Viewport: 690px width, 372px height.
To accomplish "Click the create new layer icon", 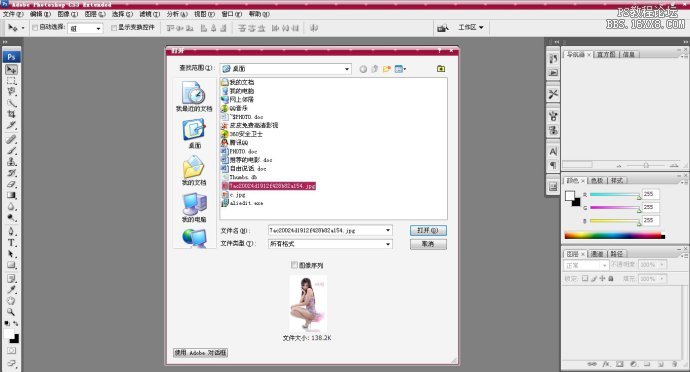I will coord(661,364).
